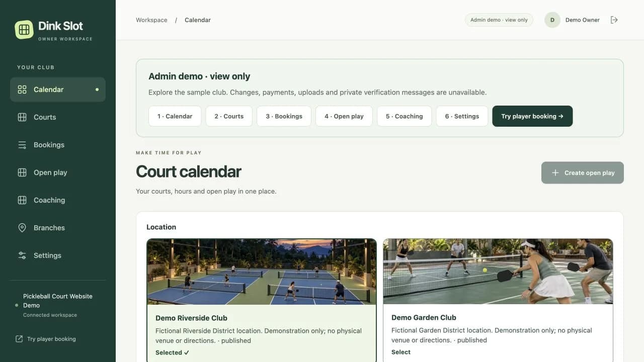The height and width of the screenshot is (362, 644).
Task: Click the 'Try player booking' sidebar link
Action: coord(46,339)
